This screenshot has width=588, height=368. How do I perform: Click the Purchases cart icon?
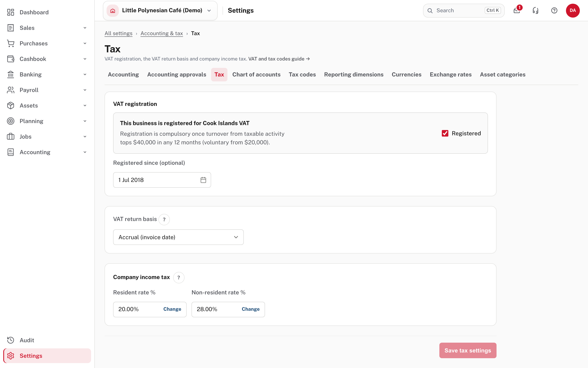(10, 43)
